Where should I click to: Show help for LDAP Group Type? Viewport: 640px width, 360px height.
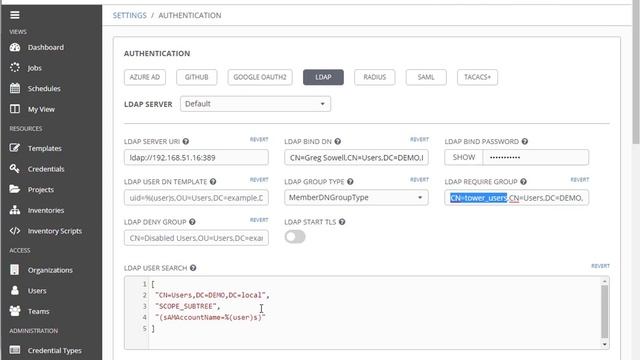(x=350, y=182)
